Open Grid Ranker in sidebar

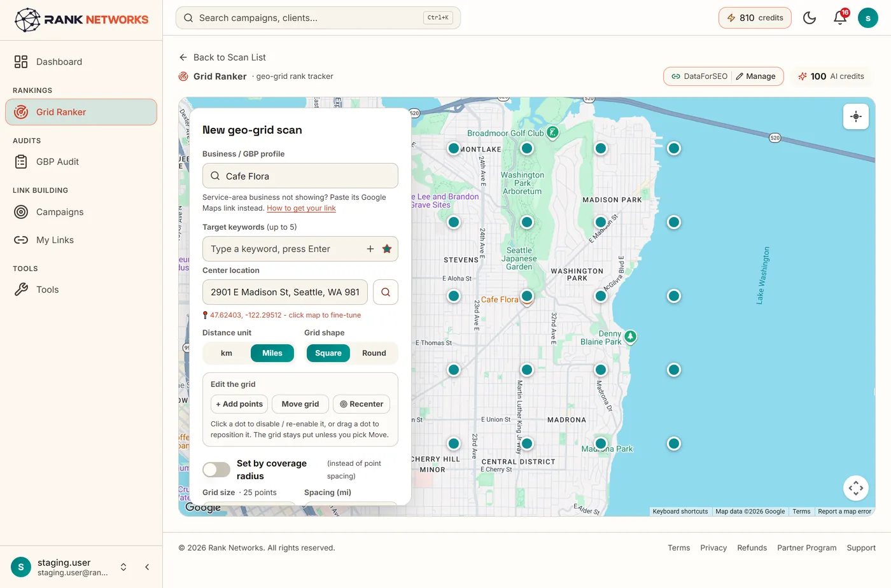[81, 112]
